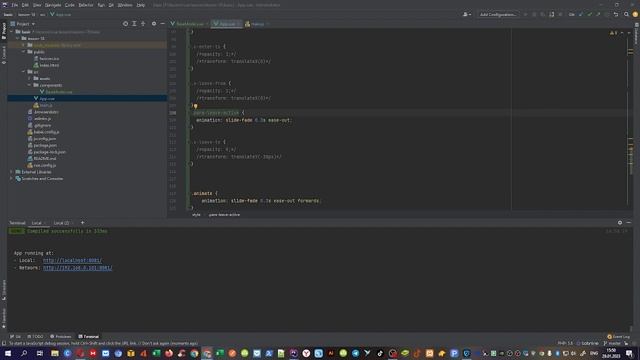Select package.json in project tree
This screenshot has width=640, height=360.
pyautogui.click(x=45, y=145)
